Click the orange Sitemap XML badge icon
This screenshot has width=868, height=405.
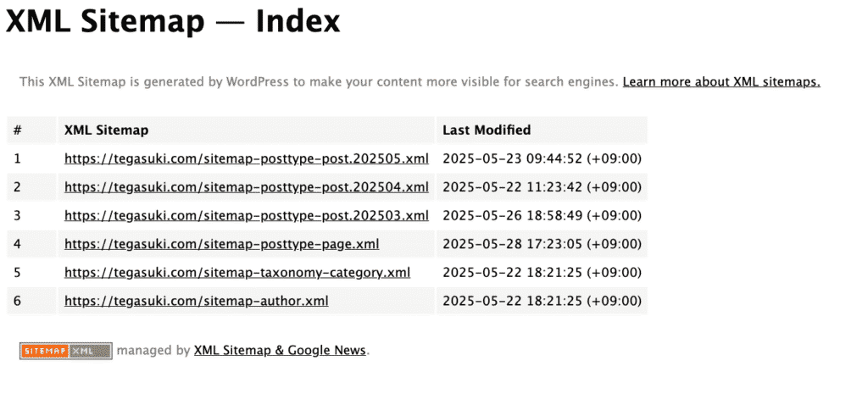click(x=66, y=351)
